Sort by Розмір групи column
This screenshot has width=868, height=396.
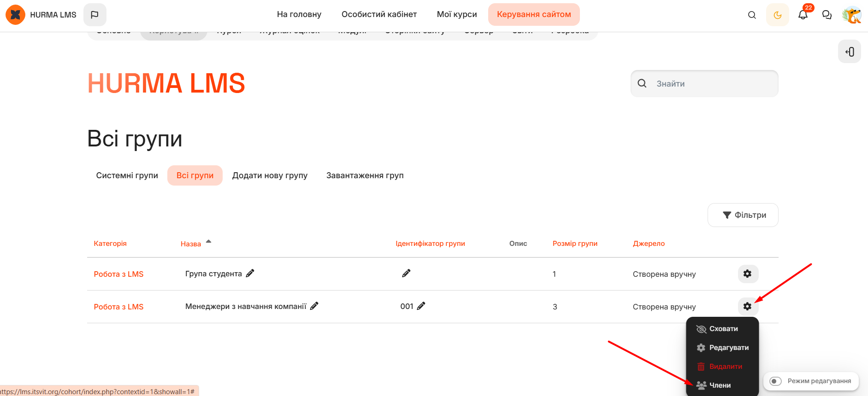point(575,244)
